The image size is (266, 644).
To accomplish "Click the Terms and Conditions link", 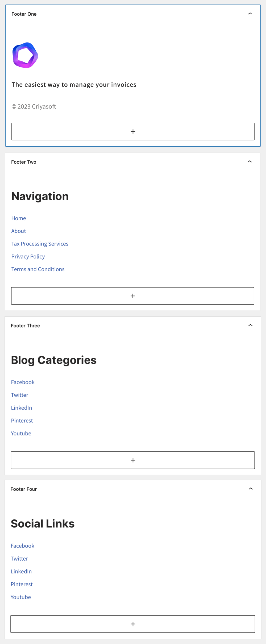I will point(38,269).
